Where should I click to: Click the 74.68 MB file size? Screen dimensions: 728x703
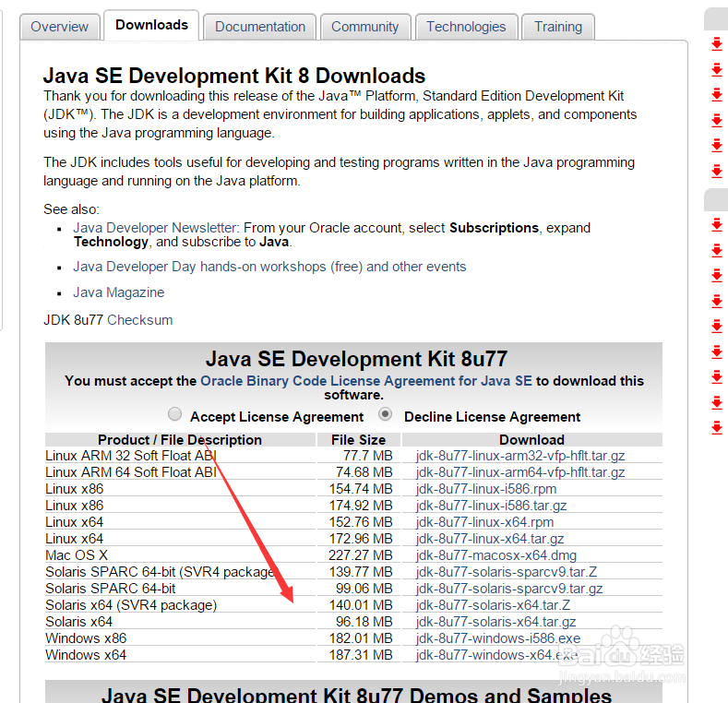[x=364, y=472]
